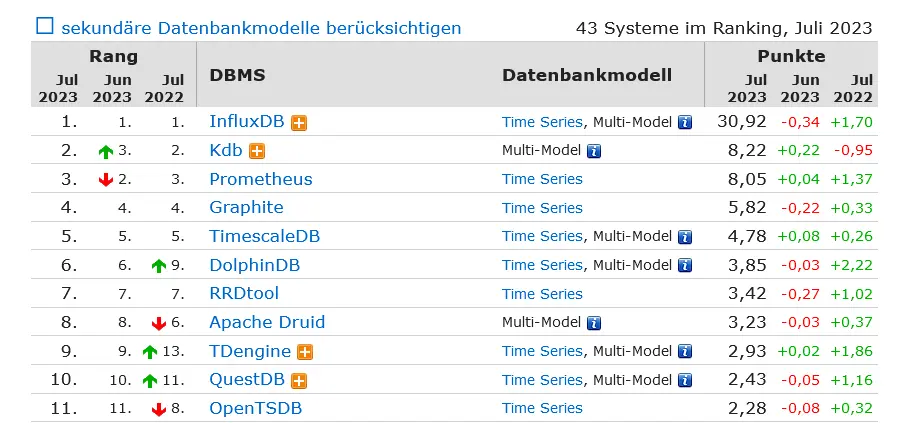Click the plus icon next to InfluxDB
910x423 pixels.
(x=299, y=122)
